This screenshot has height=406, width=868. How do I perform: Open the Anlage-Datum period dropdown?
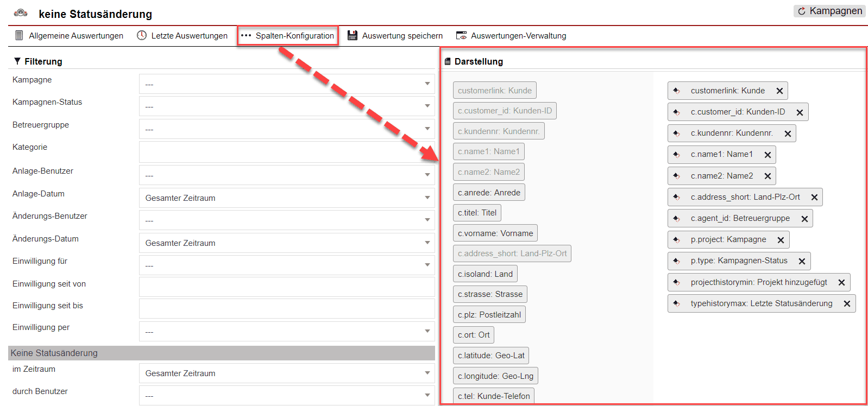(287, 198)
